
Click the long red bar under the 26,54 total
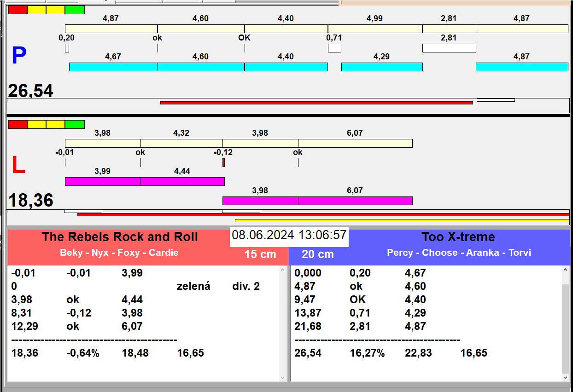click(316, 103)
